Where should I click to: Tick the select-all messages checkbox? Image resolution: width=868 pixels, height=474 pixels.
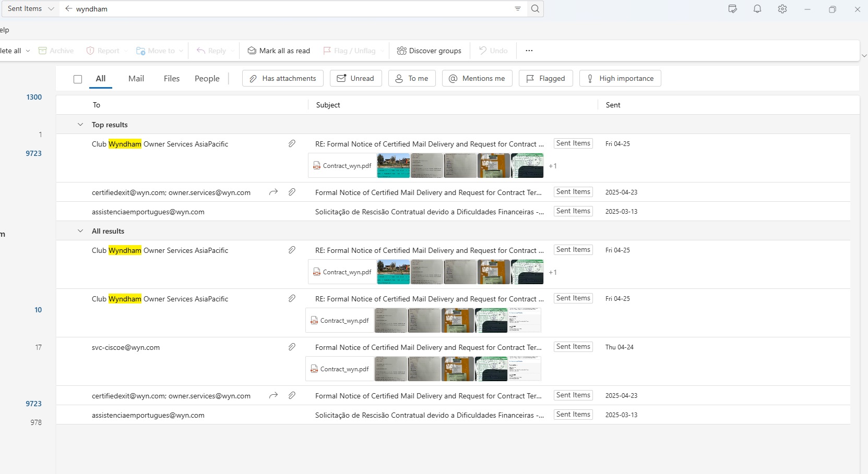(78, 79)
